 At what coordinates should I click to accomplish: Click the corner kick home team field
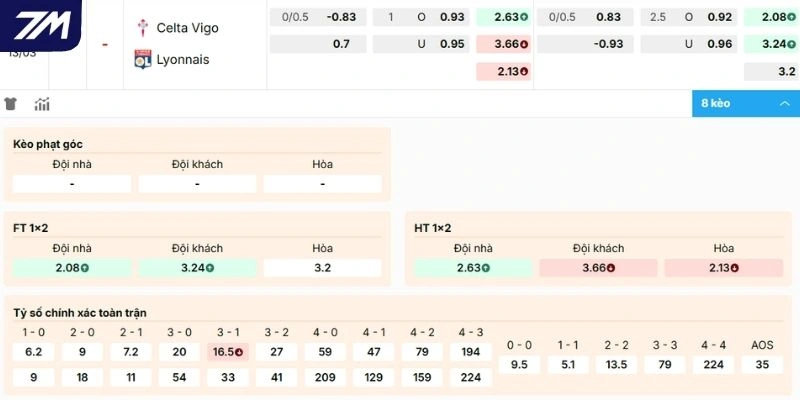71,184
